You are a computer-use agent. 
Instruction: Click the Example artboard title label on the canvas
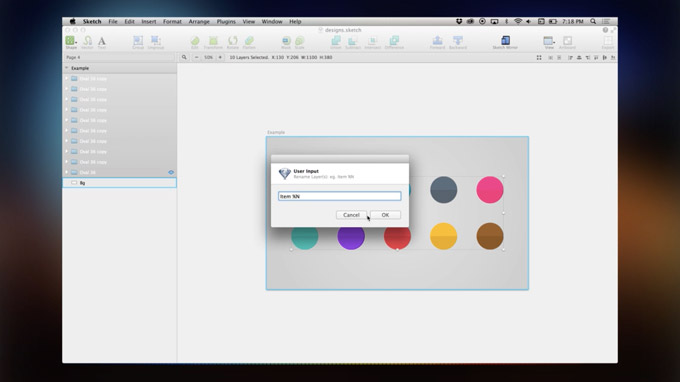click(x=276, y=132)
